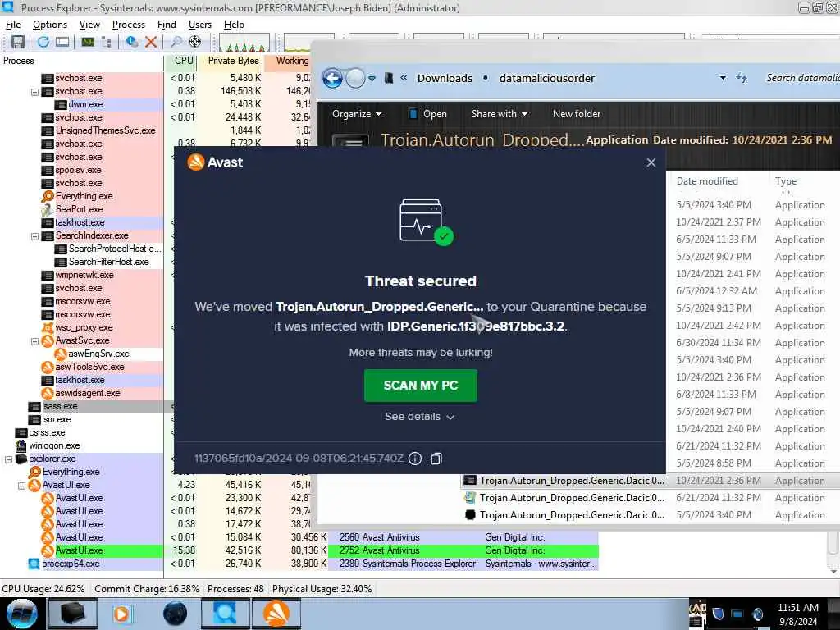
Task: Click the SCAN MY PC button
Action: (x=421, y=386)
